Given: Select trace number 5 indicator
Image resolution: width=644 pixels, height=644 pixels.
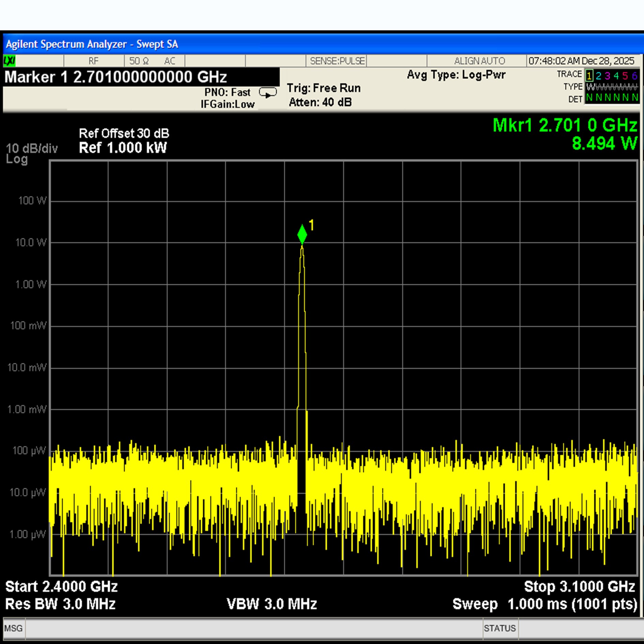Looking at the screenshot, I should (x=625, y=76).
